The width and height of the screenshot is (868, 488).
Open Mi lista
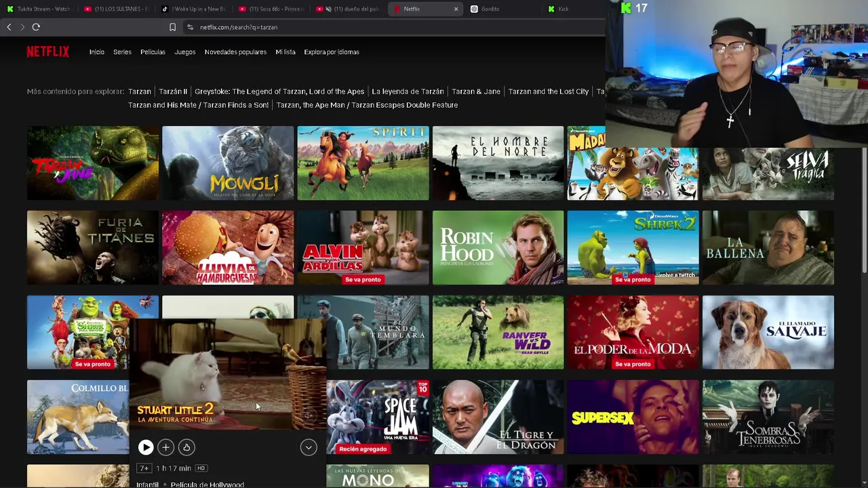click(285, 52)
